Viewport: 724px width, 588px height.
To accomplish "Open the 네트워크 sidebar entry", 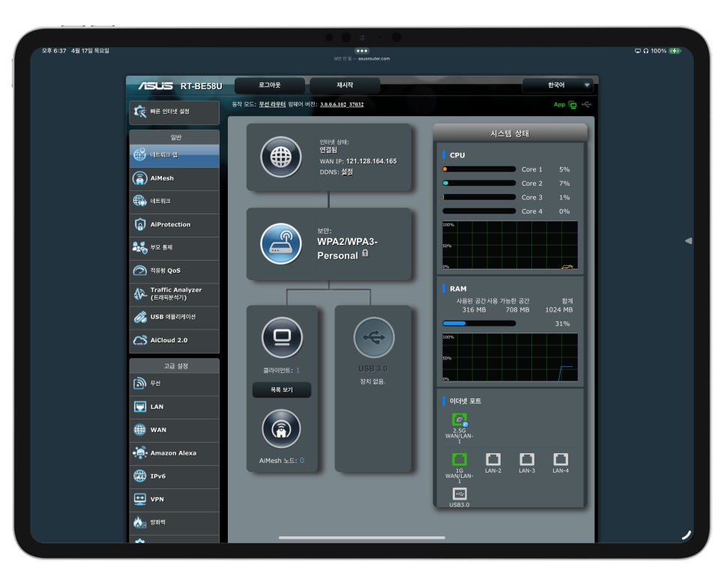I will [x=175, y=201].
